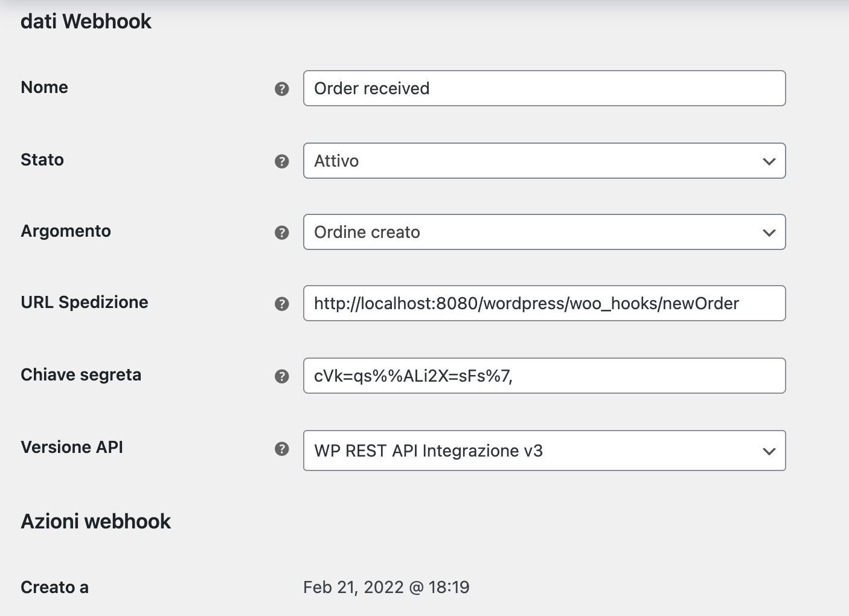Focus the Nome field containing Order received
849x616 pixels.
coord(543,88)
